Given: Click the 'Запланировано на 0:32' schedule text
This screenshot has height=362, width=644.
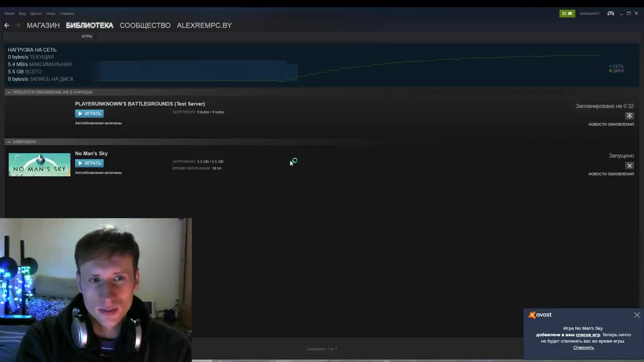Looking at the screenshot, I should tap(604, 106).
